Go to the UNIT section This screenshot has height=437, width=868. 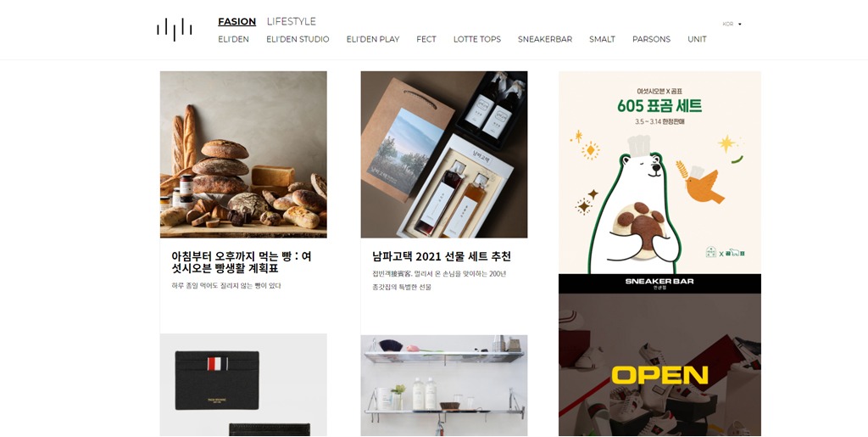coord(697,39)
